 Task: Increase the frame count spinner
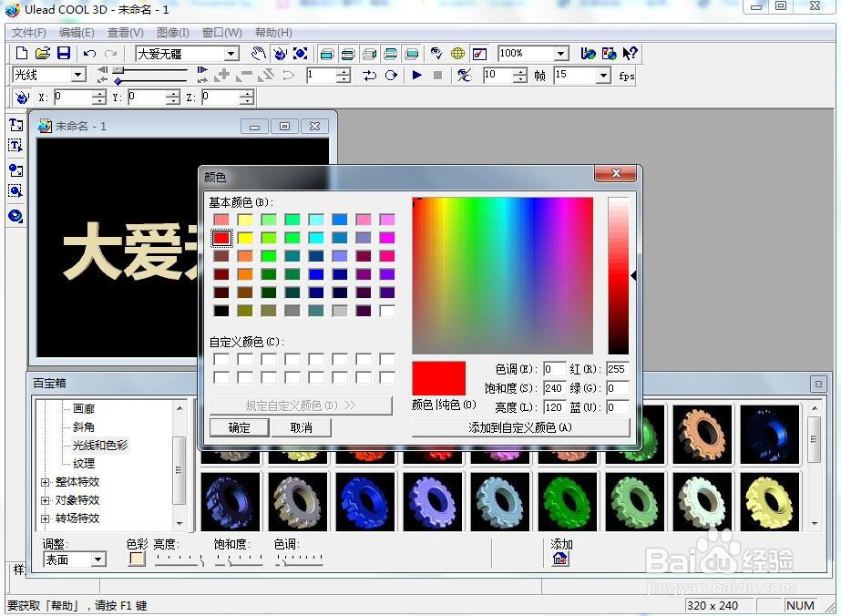(x=520, y=71)
